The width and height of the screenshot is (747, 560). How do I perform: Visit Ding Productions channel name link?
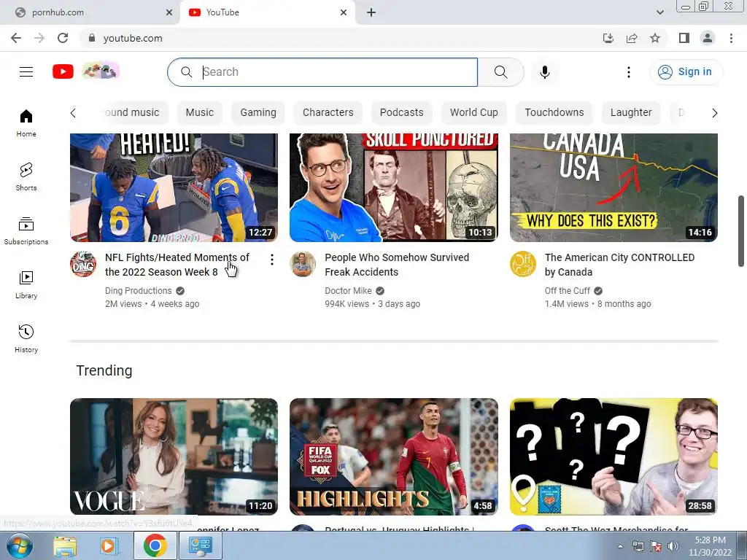pyautogui.click(x=138, y=290)
